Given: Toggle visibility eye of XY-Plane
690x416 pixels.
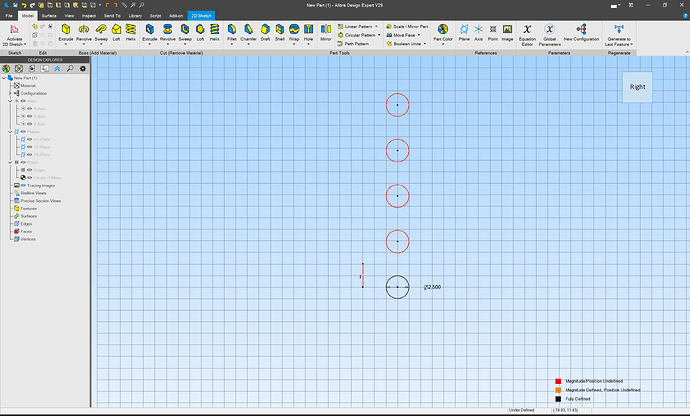Looking at the screenshot, I should [29, 139].
